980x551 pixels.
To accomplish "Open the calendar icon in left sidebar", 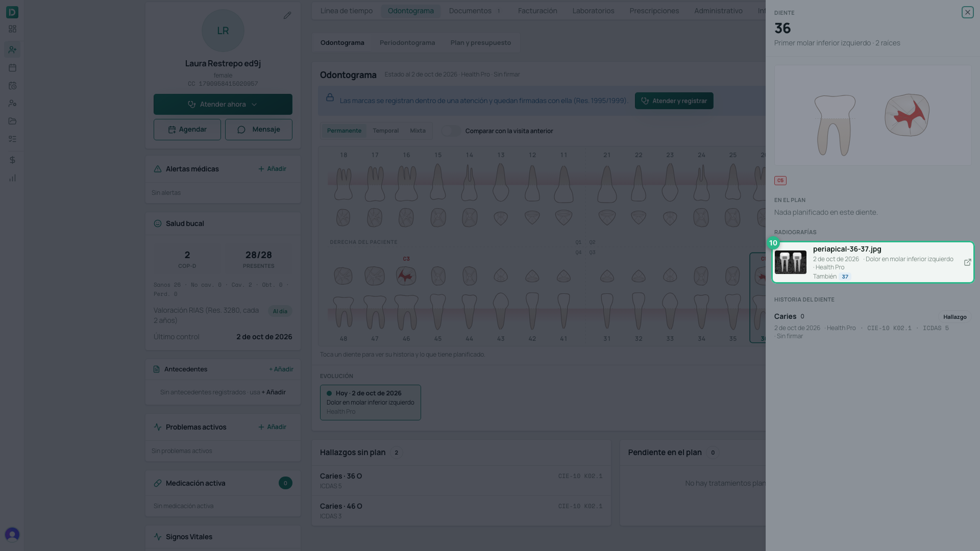I will click(12, 67).
